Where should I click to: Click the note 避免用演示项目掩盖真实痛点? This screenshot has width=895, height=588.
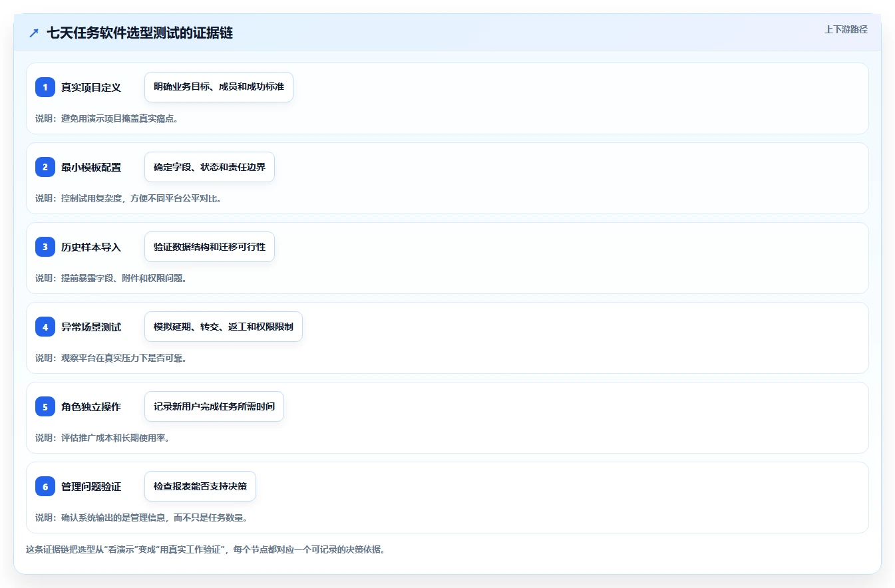107,118
